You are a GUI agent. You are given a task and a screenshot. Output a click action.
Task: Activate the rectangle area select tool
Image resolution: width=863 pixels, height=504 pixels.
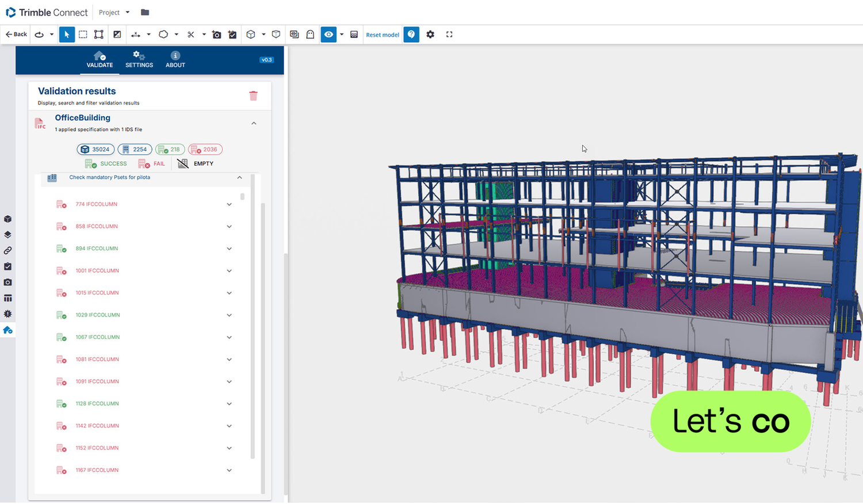point(83,35)
